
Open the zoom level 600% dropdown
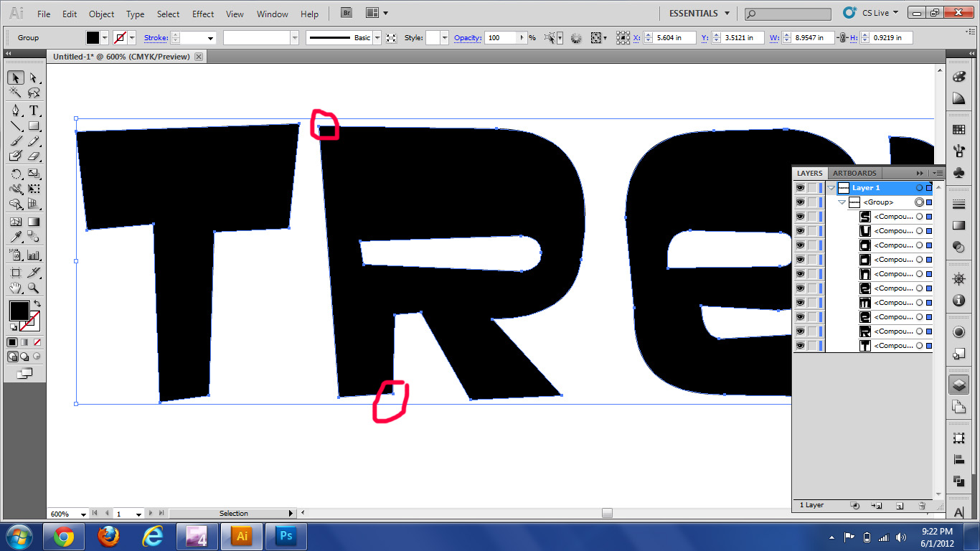point(83,514)
